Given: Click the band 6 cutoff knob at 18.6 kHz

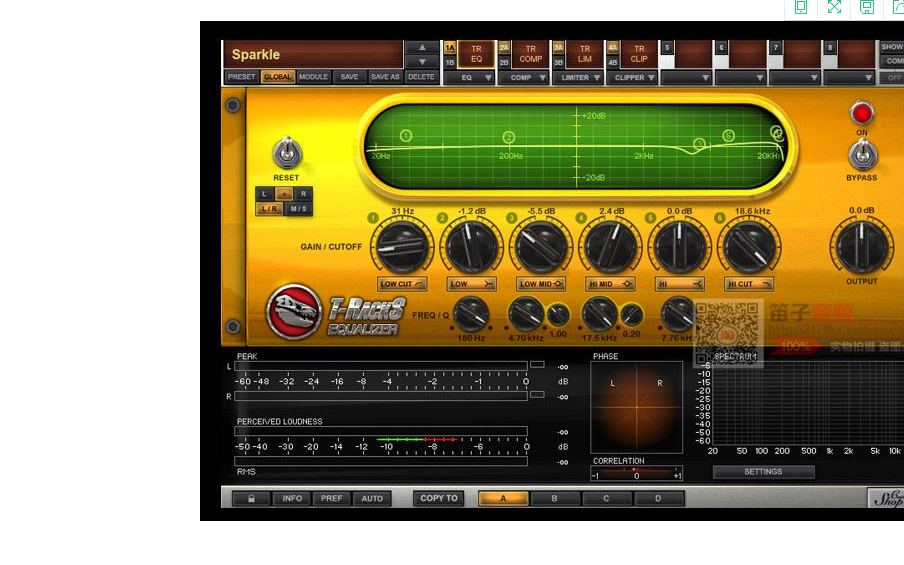Looking at the screenshot, I should pos(748,247).
